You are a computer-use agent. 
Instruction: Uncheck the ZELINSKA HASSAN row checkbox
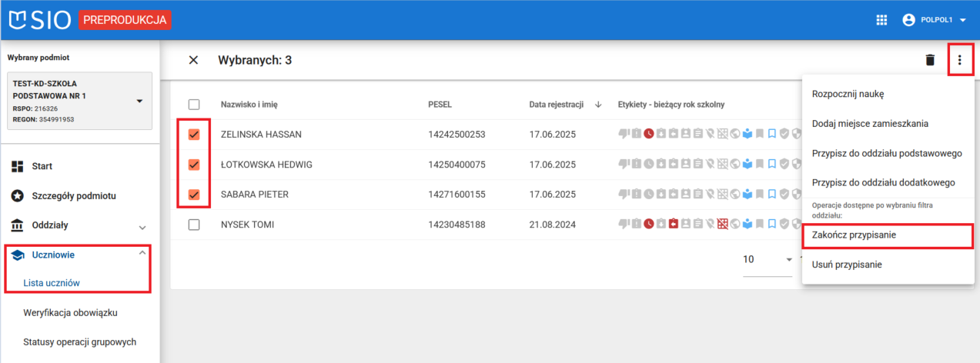pyautogui.click(x=194, y=135)
